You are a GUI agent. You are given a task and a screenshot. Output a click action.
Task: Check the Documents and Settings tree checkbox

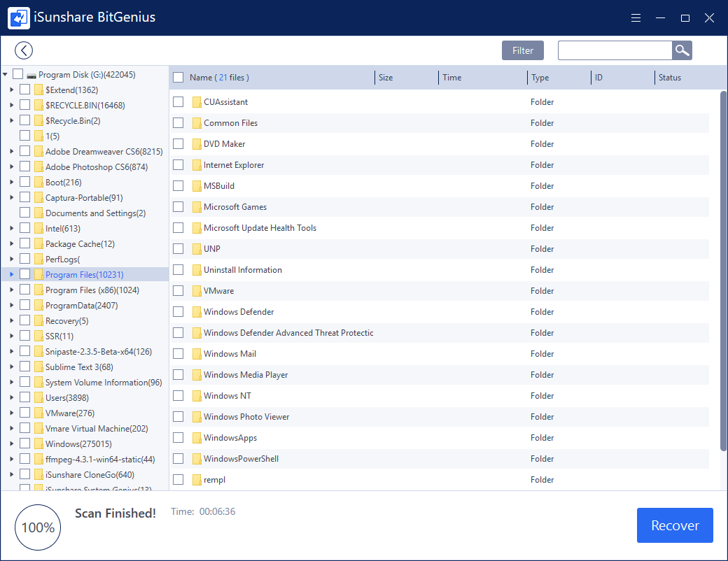coord(25,213)
